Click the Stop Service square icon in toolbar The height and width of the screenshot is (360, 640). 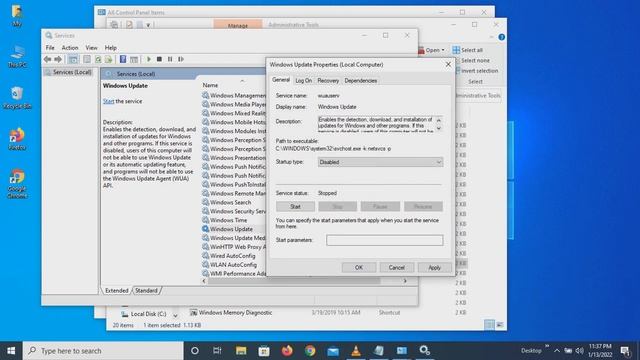click(x=159, y=59)
